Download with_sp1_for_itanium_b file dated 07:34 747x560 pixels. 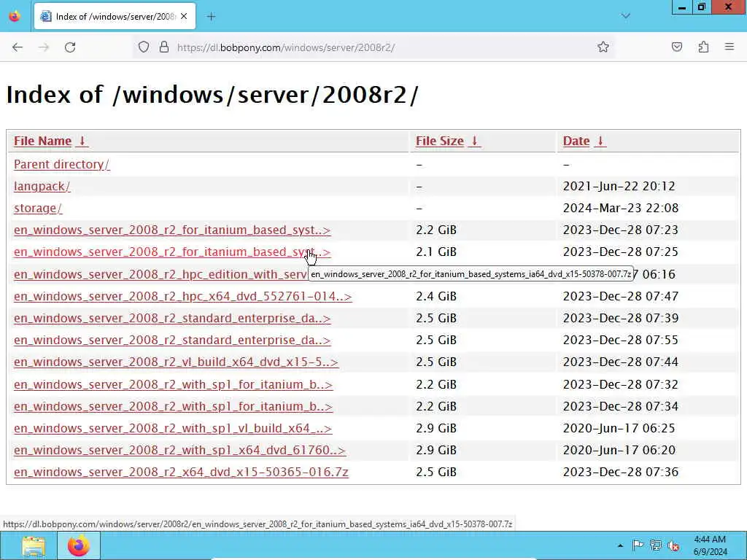click(173, 406)
